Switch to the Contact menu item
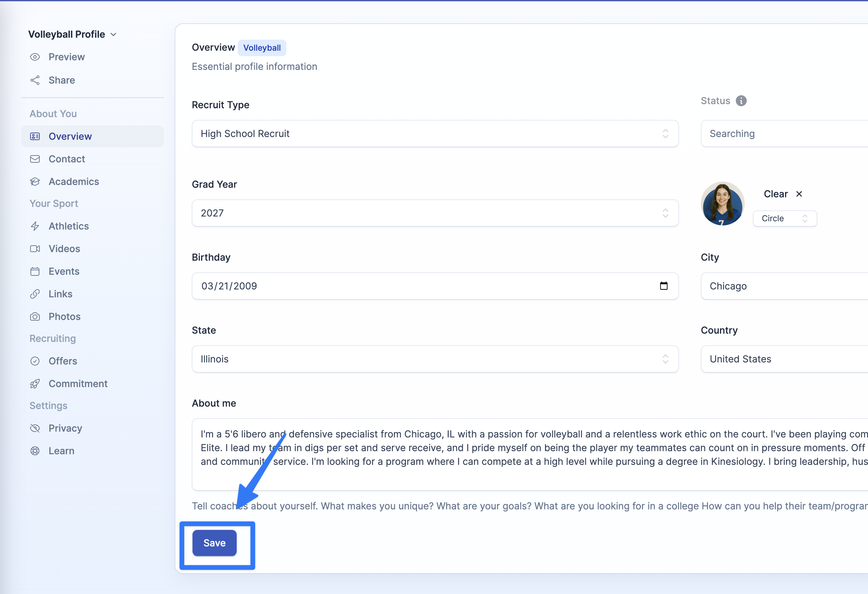This screenshot has height=594, width=868. [66, 159]
